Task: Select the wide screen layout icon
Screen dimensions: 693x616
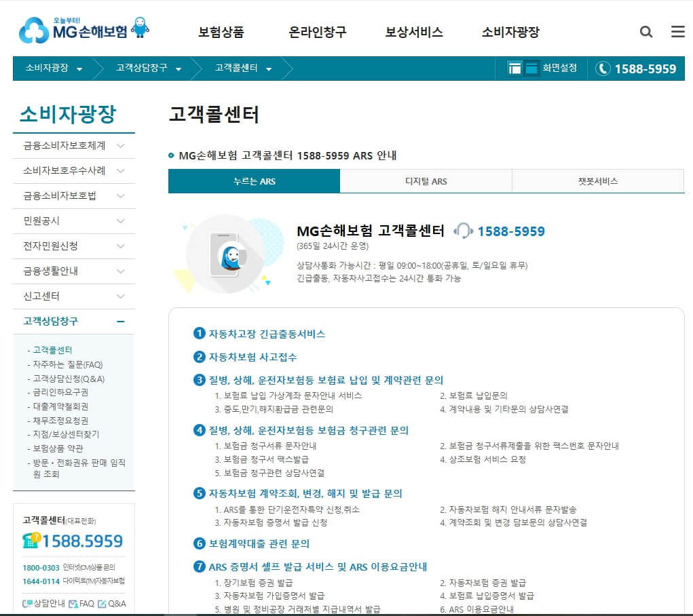Action: [x=531, y=69]
